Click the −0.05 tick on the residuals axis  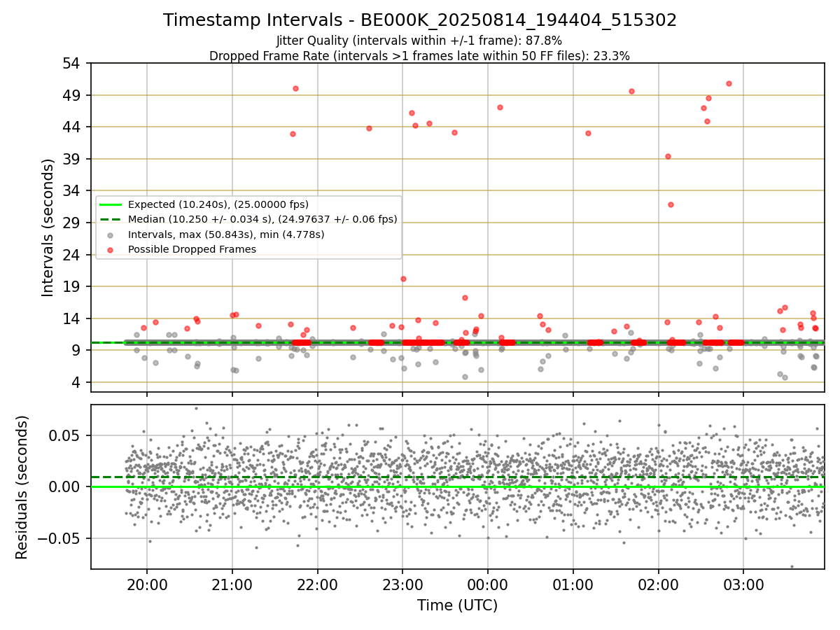60,539
